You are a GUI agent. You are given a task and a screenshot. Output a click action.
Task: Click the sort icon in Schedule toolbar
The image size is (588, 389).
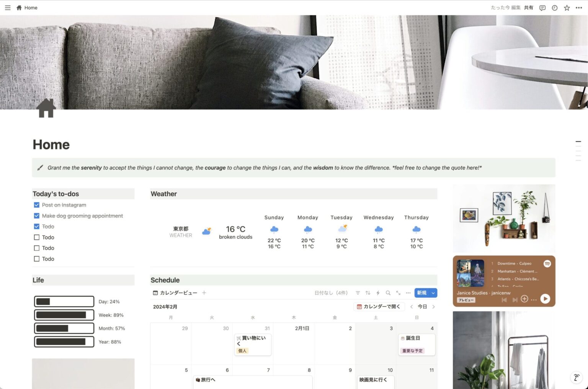(x=368, y=293)
